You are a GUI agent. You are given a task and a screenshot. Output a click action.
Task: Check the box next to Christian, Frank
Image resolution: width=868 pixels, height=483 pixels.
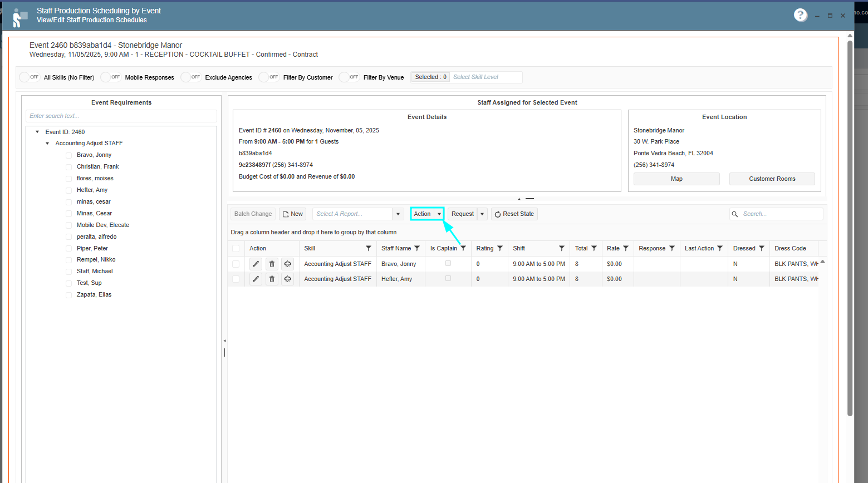click(x=69, y=167)
